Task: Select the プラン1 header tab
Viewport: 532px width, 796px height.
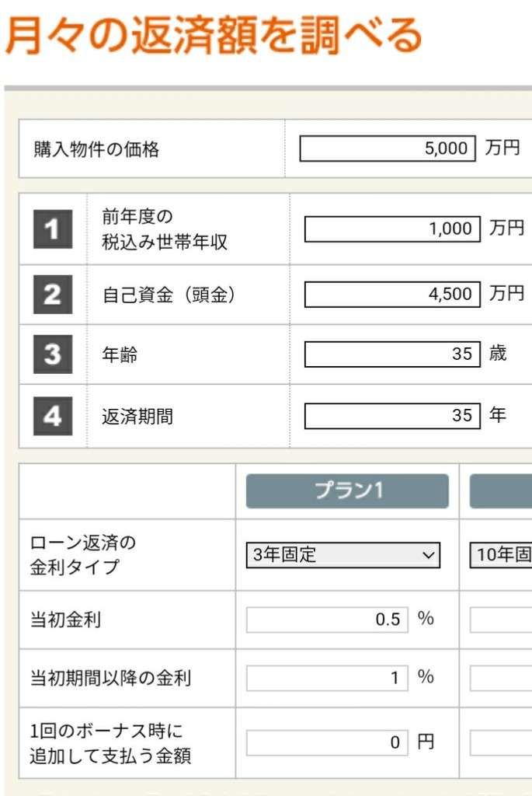Action: click(347, 491)
